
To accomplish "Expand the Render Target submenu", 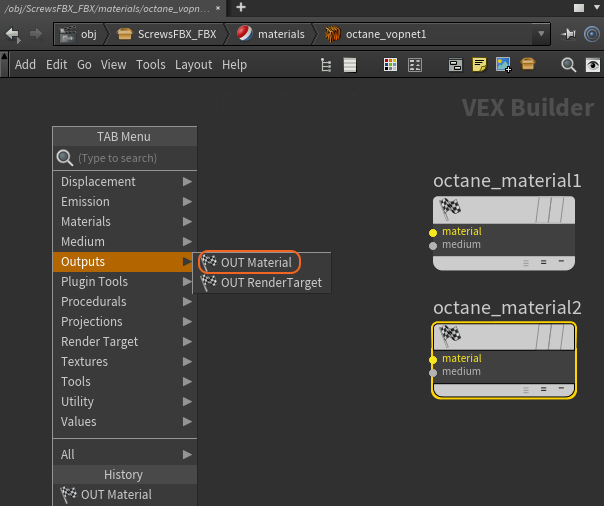I will pos(125,342).
